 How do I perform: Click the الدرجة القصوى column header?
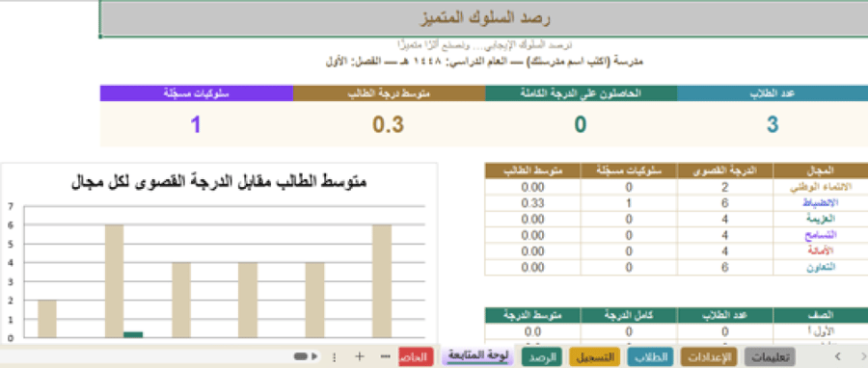pos(725,171)
